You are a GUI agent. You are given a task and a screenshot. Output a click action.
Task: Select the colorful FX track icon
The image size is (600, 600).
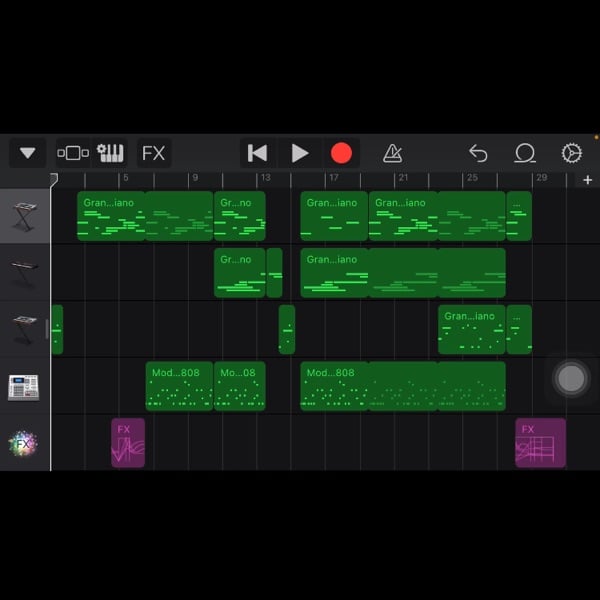pyautogui.click(x=24, y=443)
